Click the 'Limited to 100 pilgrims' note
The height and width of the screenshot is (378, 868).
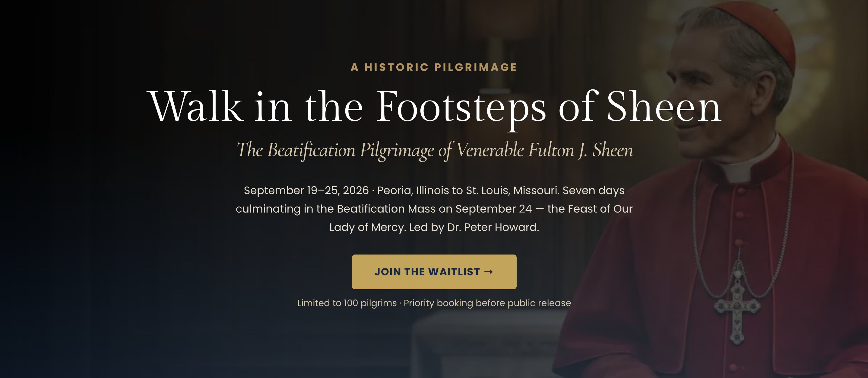point(347,303)
